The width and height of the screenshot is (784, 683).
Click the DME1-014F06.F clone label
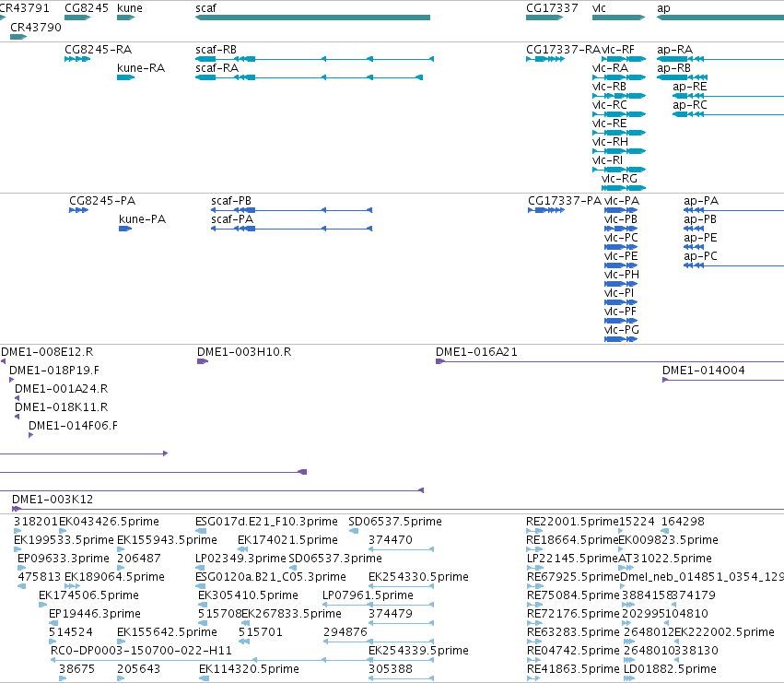point(73,426)
